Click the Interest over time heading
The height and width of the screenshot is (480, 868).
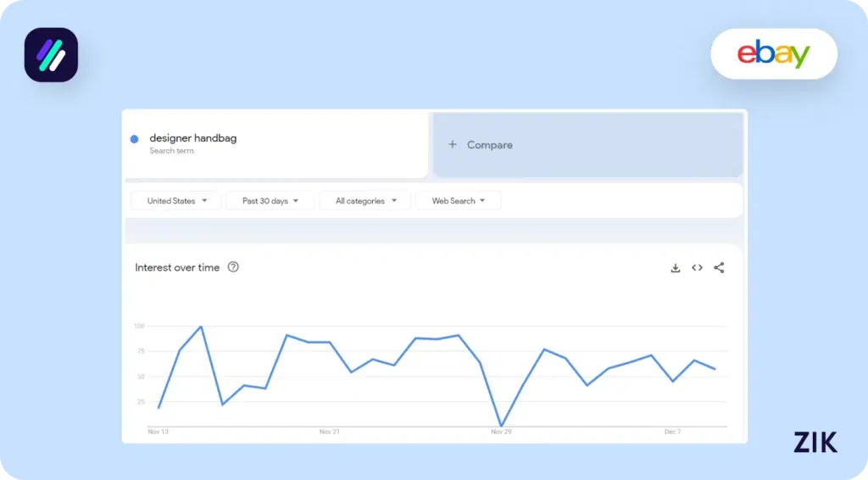(177, 267)
